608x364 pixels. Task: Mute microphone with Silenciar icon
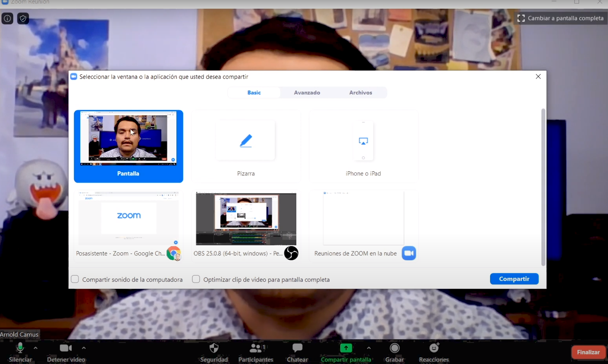click(x=20, y=349)
